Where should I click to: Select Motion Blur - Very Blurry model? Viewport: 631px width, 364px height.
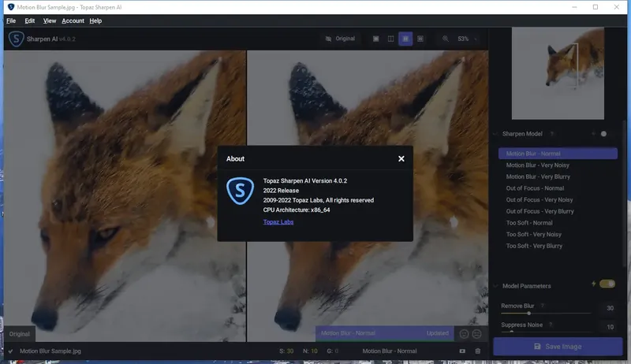tap(558, 176)
